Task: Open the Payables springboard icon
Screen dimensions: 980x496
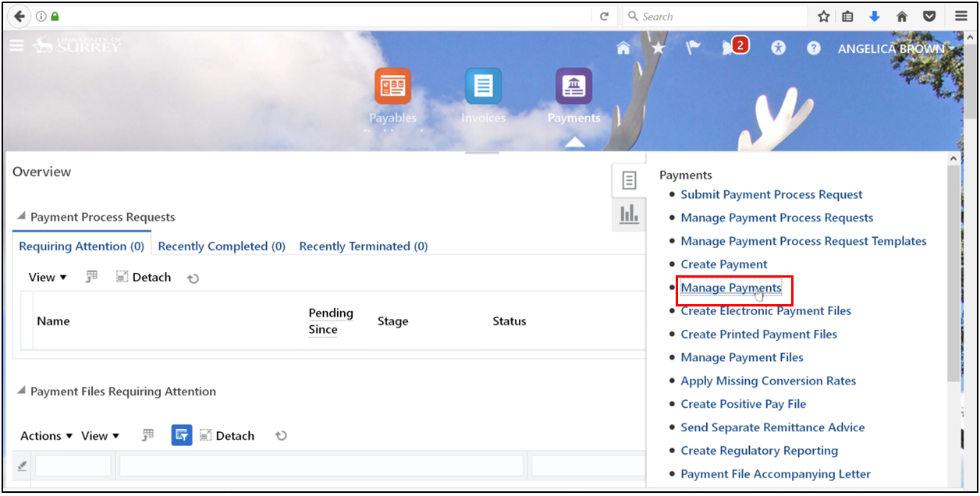Action: click(x=392, y=86)
